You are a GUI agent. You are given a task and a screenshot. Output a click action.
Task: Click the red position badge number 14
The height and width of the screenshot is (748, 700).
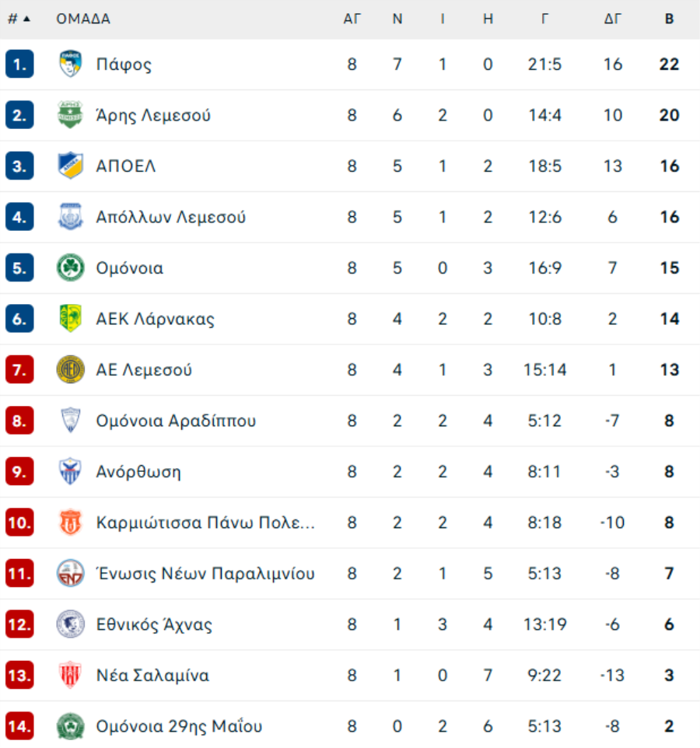tap(19, 726)
